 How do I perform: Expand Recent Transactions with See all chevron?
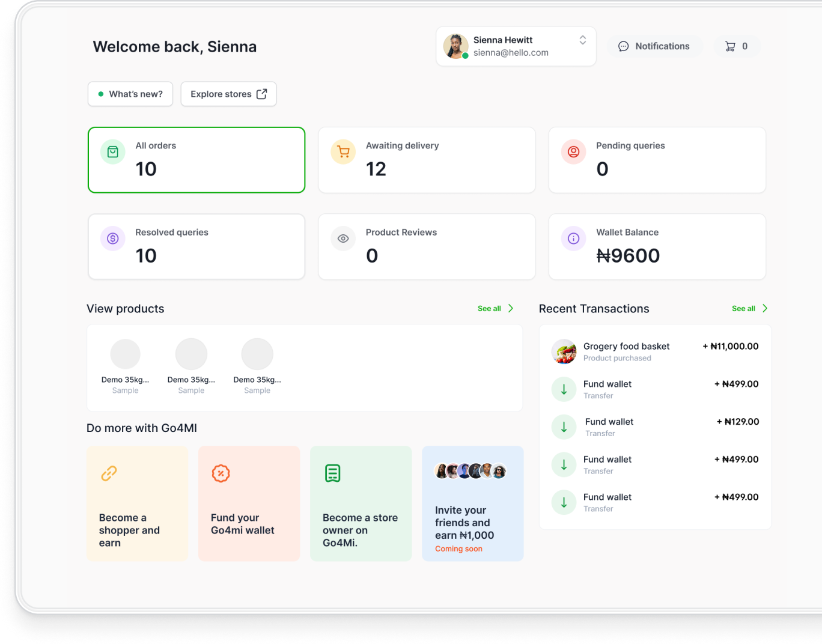coord(765,308)
